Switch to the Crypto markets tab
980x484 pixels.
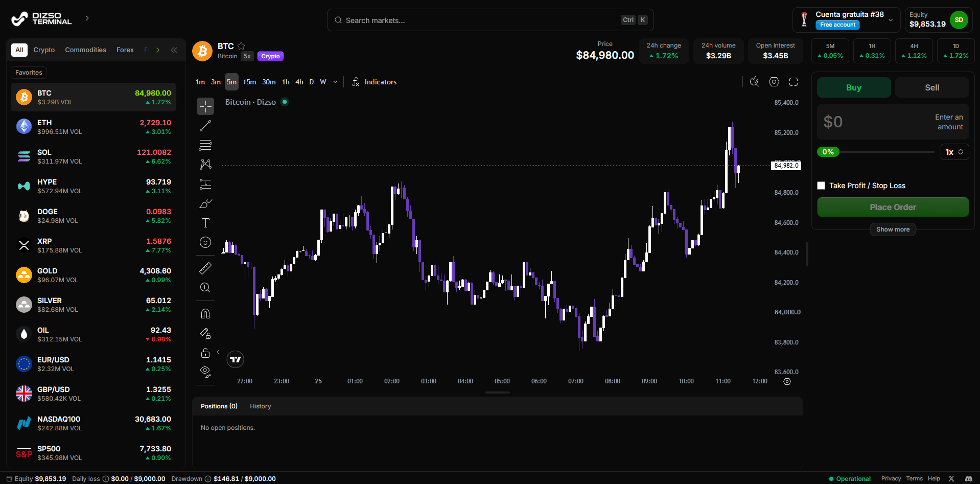(44, 50)
